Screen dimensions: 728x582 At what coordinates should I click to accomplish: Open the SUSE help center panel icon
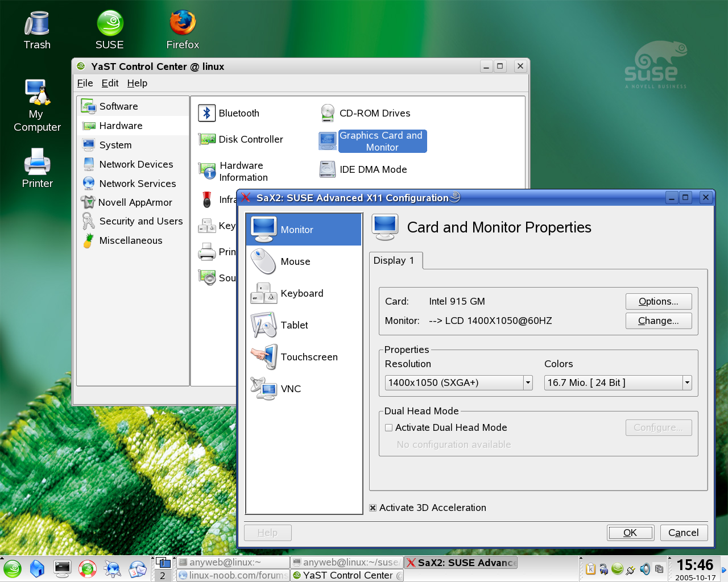coord(88,569)
